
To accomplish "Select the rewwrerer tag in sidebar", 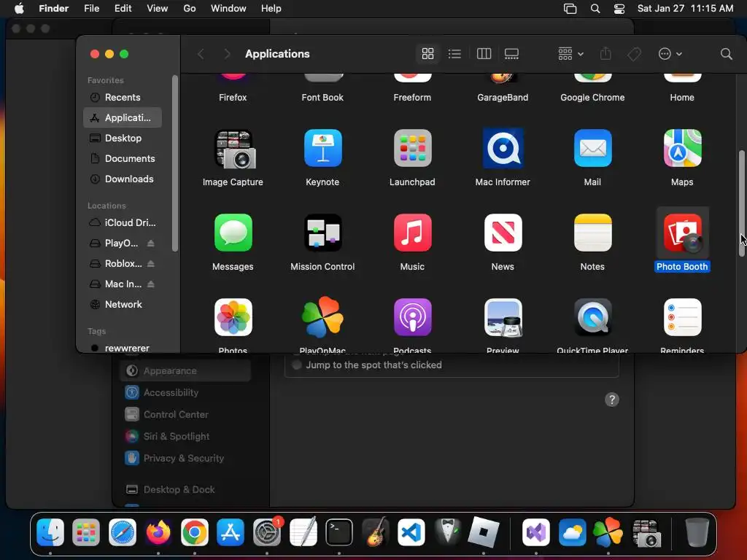I will click(123, 348).
